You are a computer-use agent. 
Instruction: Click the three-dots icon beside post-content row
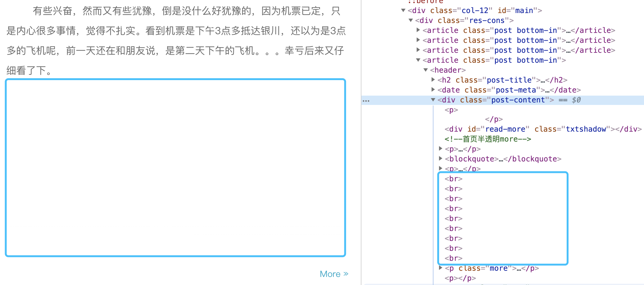[366, 101]
